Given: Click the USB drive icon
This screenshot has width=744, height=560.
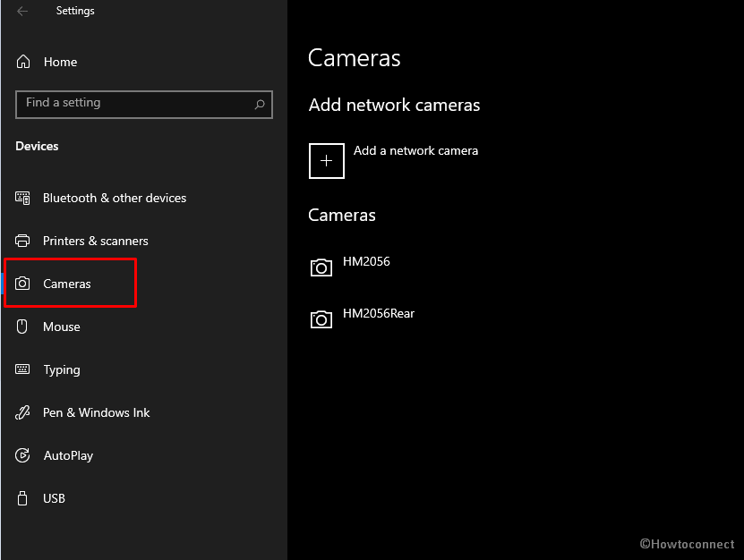Looking at the screenshot, I should [x=23, y=498].
